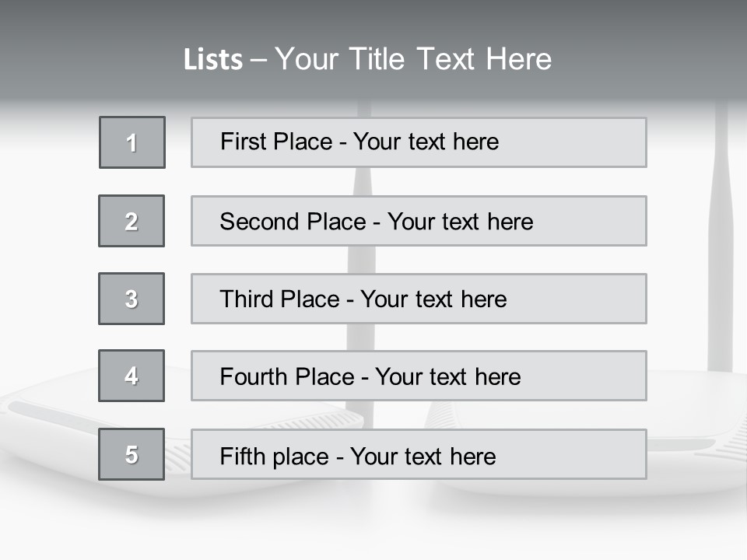Select the number 2 box

pyautogui.click(x=132, y=221)
